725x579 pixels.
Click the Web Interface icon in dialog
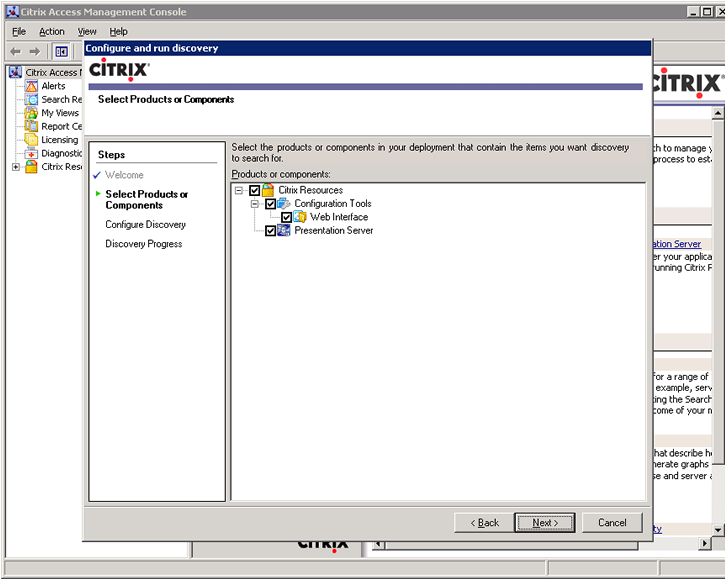point(300,217)
